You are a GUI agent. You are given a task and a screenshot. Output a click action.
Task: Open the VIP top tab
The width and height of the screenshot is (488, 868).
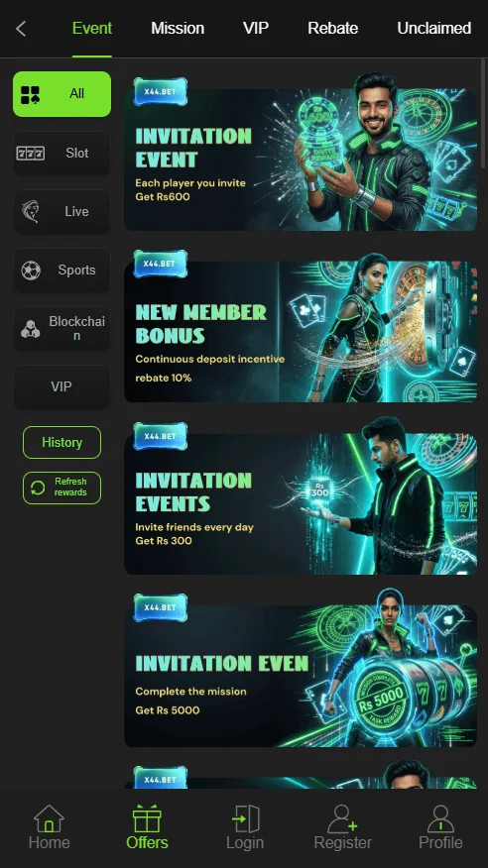coord(256,28)
